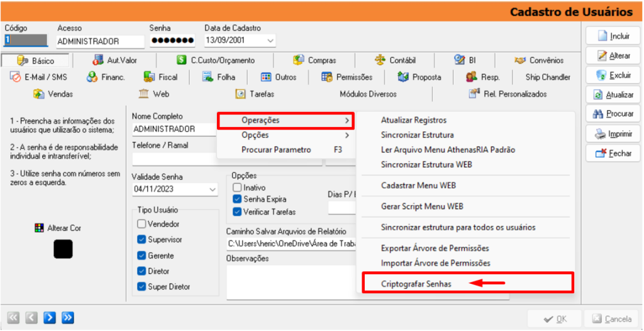Click into the Acesso text field
Viewport: 644px width, 331px height.
pos(97,42)
